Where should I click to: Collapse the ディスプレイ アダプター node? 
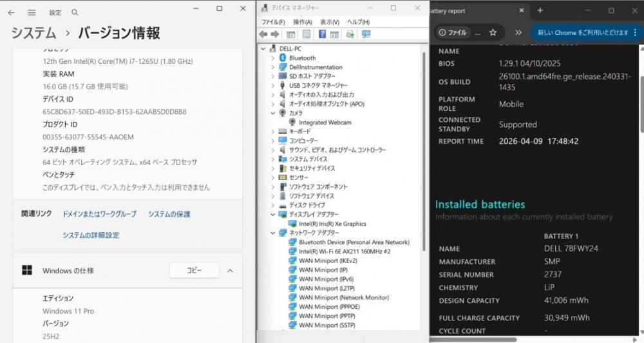(273, 214)
